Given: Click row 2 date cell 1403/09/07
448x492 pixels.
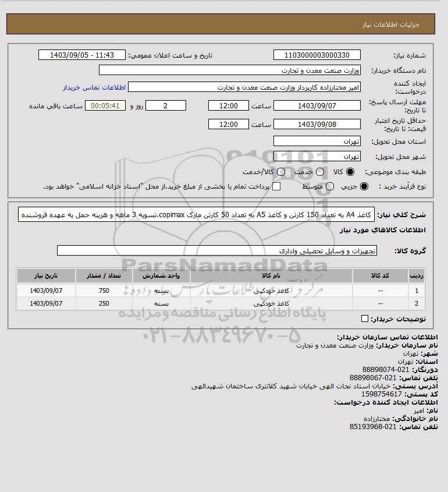Looking at the screenshot, I should tap(46, 304).
